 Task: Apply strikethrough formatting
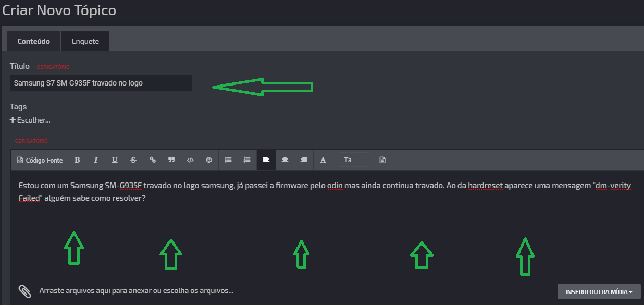(133, 160)
